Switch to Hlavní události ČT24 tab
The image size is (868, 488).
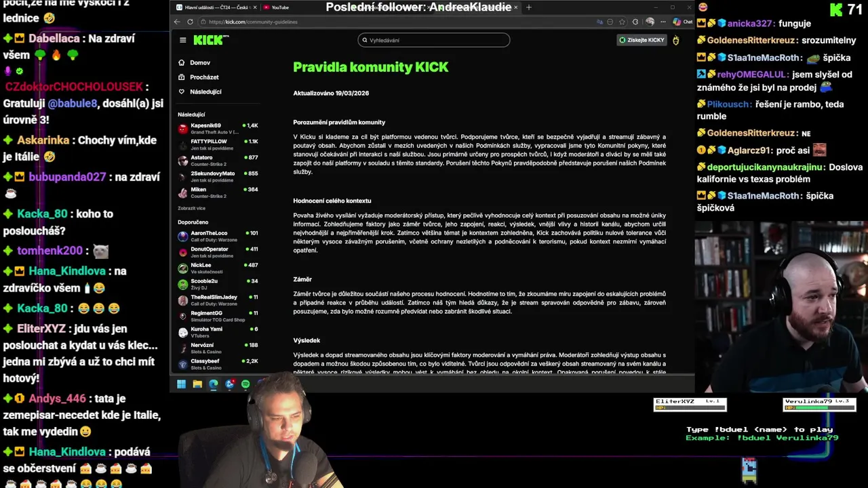215,7
